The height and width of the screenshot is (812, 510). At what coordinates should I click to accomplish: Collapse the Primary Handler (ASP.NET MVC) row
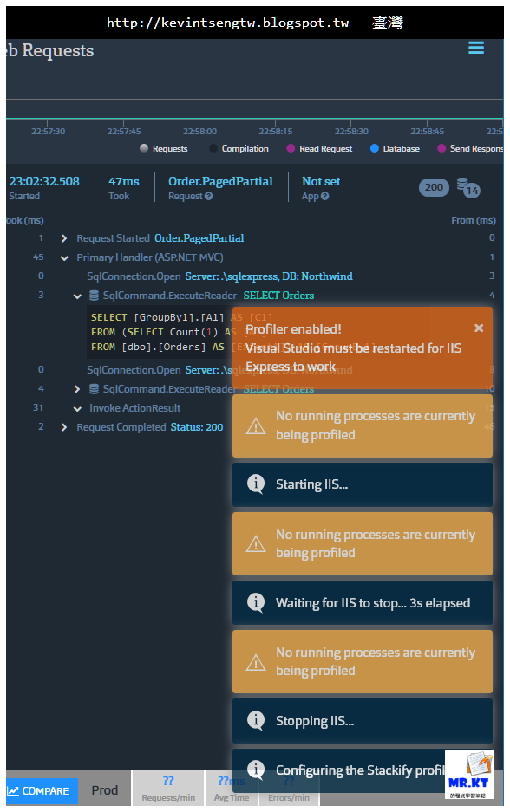pos(64,257)
